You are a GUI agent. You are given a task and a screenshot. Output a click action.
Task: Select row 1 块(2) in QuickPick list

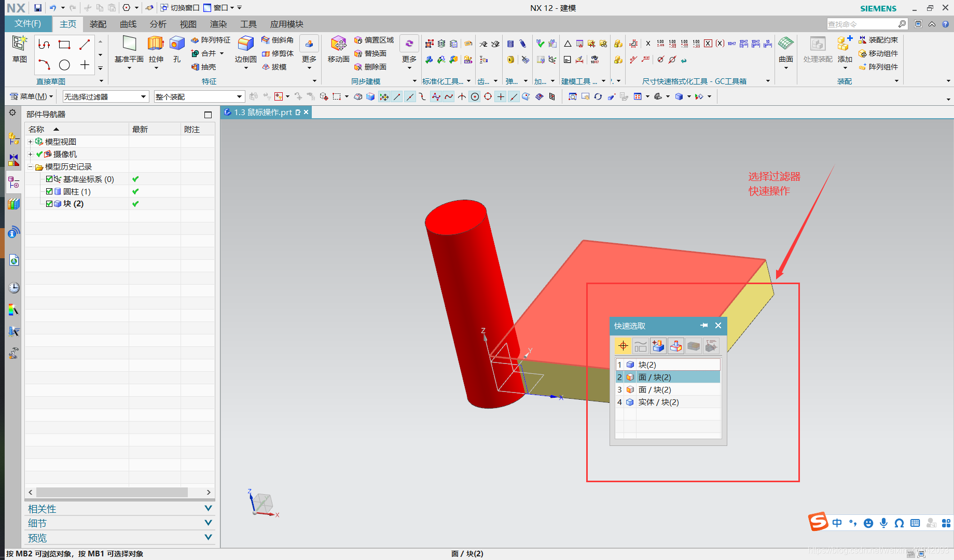pyautogui.click(x=668, y=365)
